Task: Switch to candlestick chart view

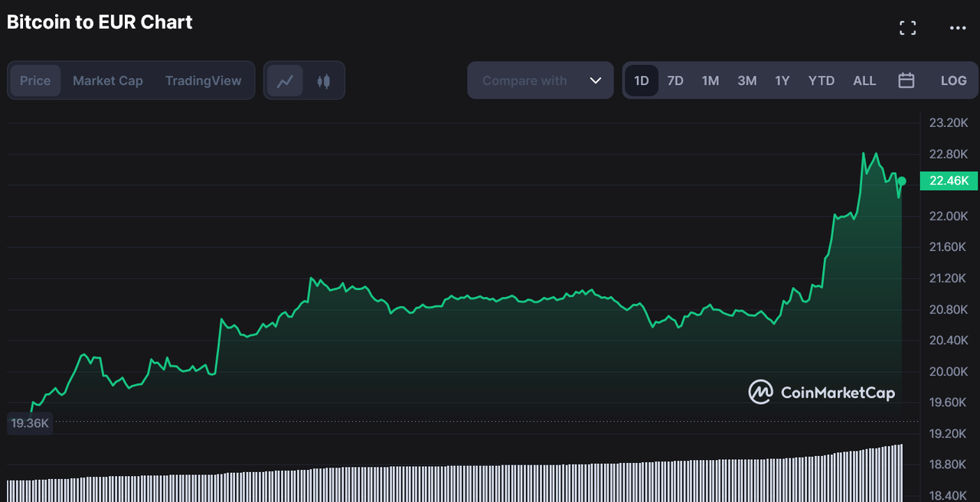Action: coord(323,80)
